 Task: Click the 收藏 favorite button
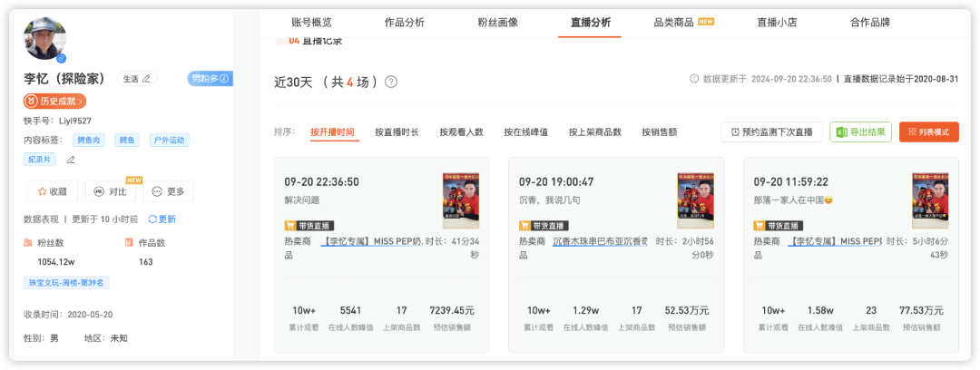52,191
